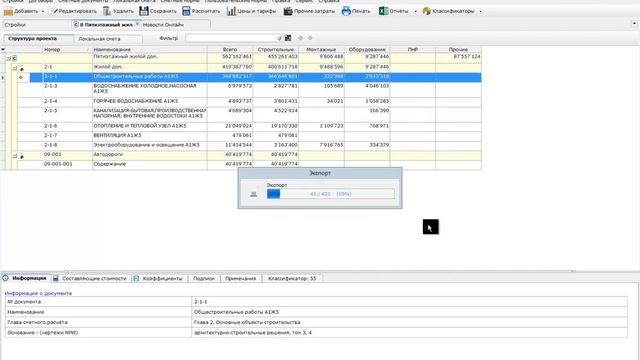Image resolution: width=640 pixels, height=360 pixels.
Task: Open the Классификатор: 55 tab
Action: coord(292,278)
